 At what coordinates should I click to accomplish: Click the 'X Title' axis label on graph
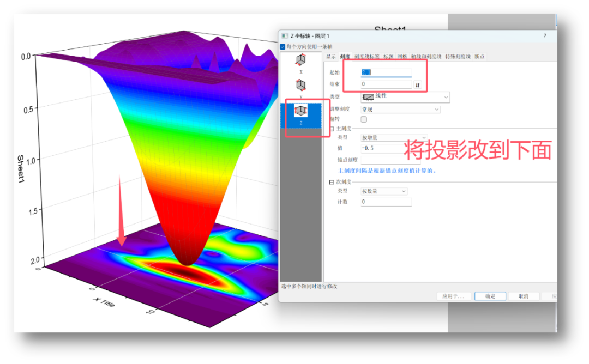point(104,302)
